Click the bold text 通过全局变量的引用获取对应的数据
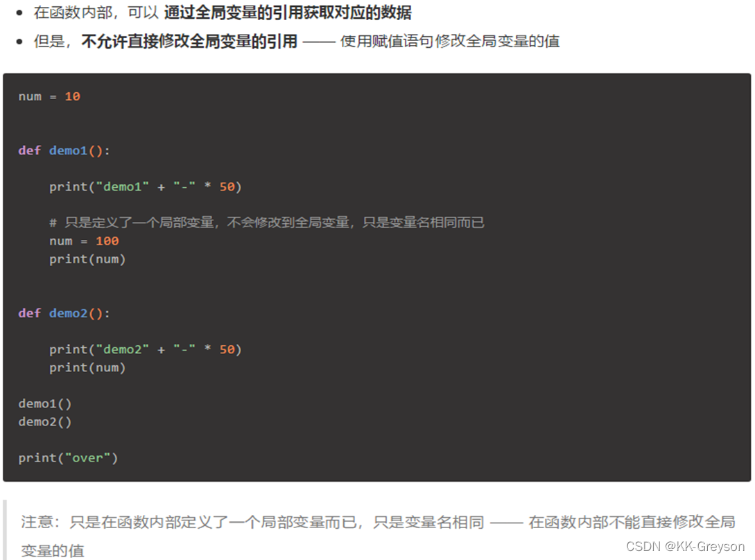Screen dimensions: 755x560 point(288,12)
